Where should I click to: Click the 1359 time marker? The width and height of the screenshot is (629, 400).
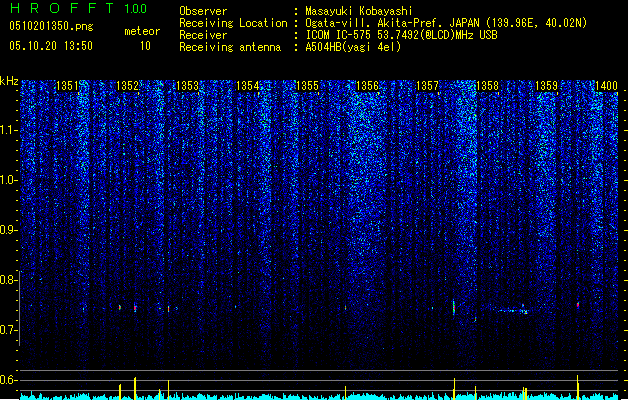pyautogui.click(x=546, y=86)
